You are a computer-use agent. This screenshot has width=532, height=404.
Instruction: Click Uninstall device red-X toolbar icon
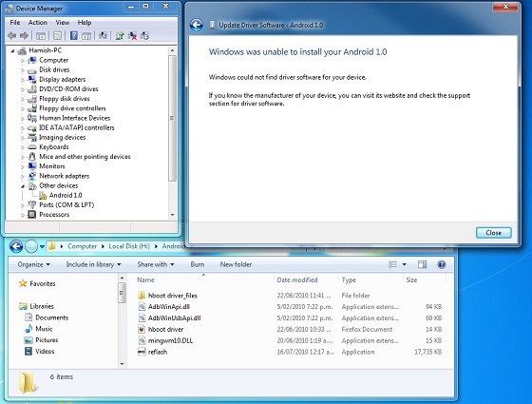(x=132, y=35)
